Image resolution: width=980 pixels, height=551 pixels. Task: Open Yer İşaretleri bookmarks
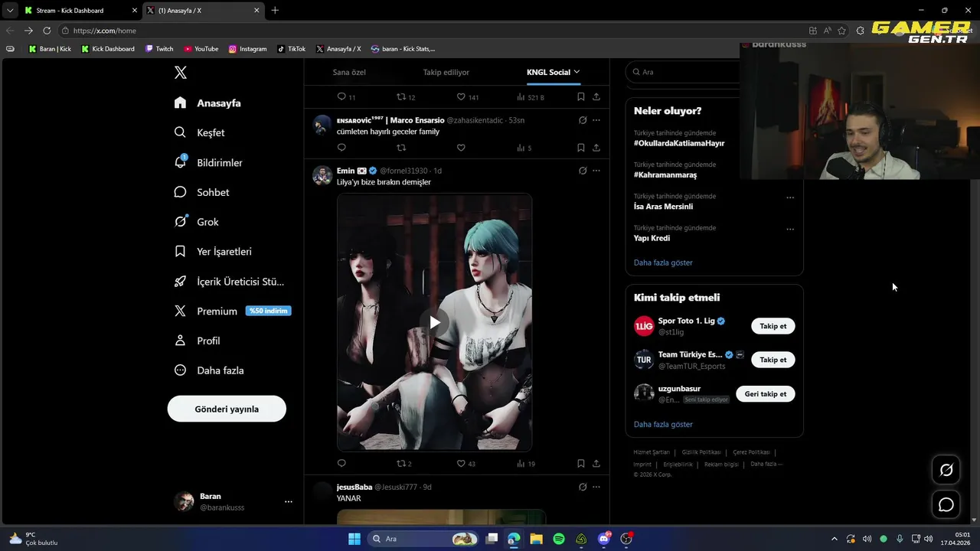click(213, 251)
